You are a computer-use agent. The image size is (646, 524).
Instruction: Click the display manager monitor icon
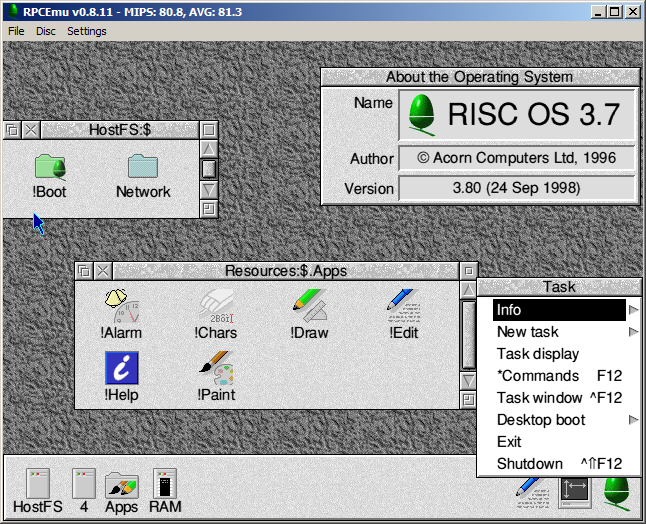(575, 494)
